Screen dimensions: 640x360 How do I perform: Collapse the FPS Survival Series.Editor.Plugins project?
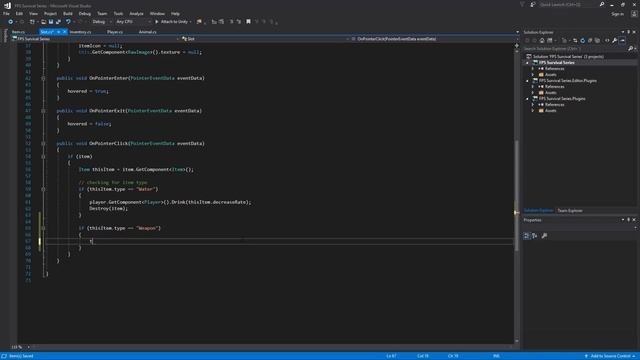(x=527, y=81)
